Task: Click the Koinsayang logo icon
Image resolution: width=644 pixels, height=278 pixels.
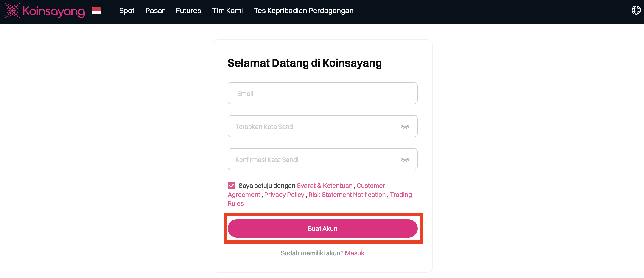Action: (x=12, y=11)
